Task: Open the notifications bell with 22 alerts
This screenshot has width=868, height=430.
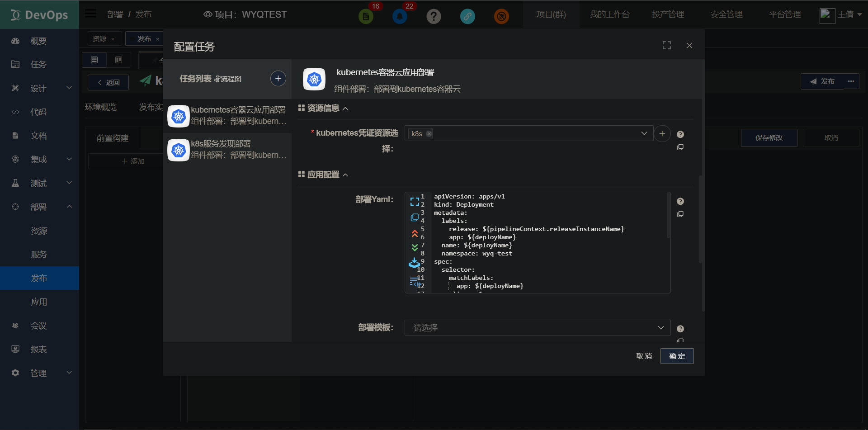Action: (400, 15)
